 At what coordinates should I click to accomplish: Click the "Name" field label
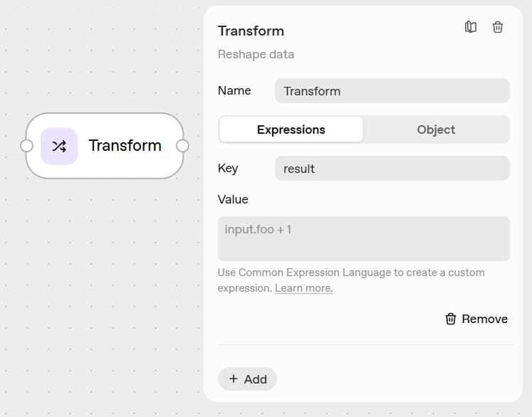click(234, 90)
